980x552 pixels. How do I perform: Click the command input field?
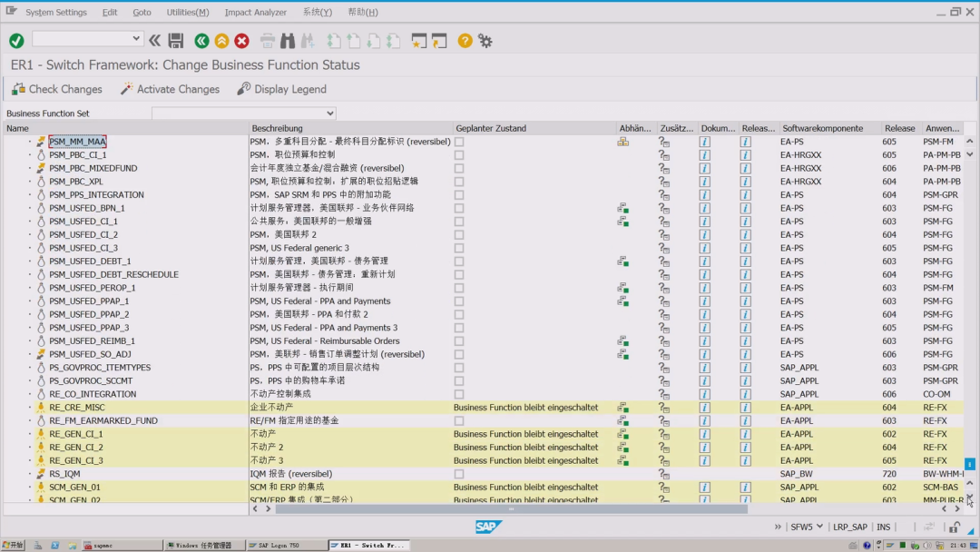(x=82, y=39)
